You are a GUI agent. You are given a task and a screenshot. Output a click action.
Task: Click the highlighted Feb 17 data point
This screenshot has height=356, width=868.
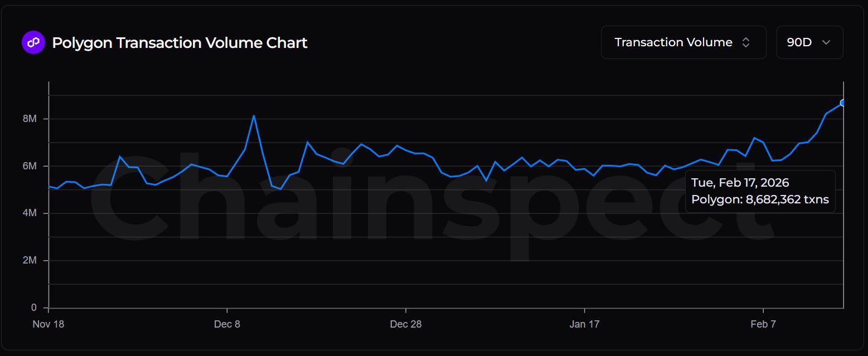(843, 103)
